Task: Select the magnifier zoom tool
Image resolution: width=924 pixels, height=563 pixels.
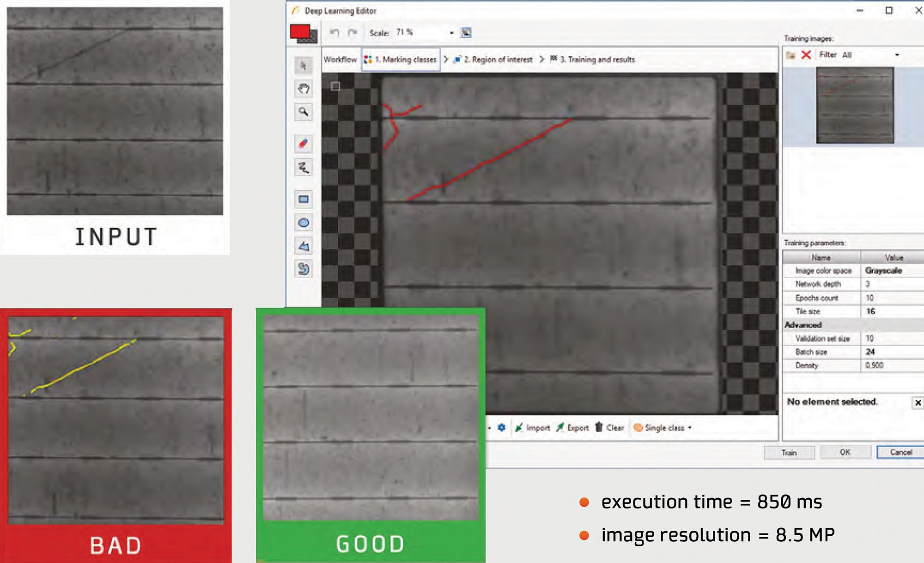Action: tap(304, 111)
